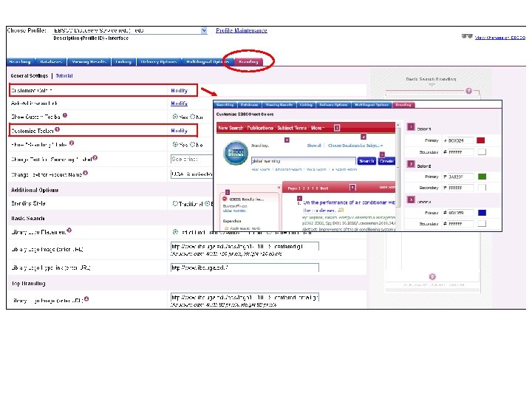This screenshot has height=399, width=532.
Task: Click the Show all link in preview
Action: pyautogui.click(x=314, y=146)
